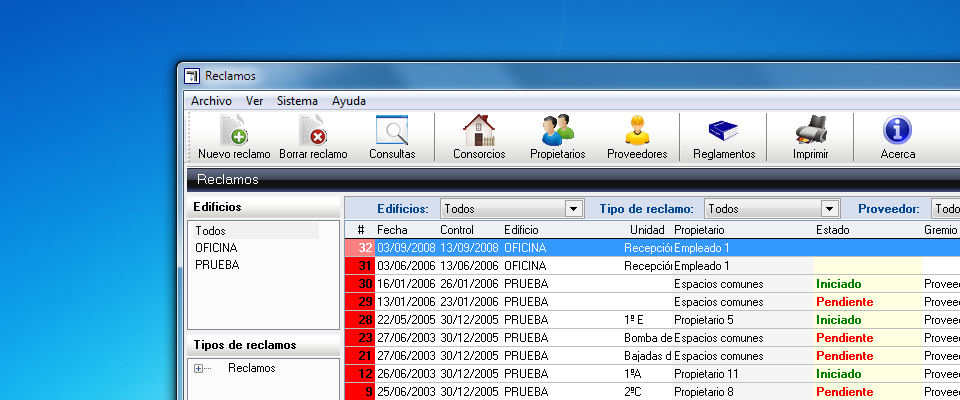Open the Sistema menu
The width and height of the screenshot is (960, 400).
297,101
